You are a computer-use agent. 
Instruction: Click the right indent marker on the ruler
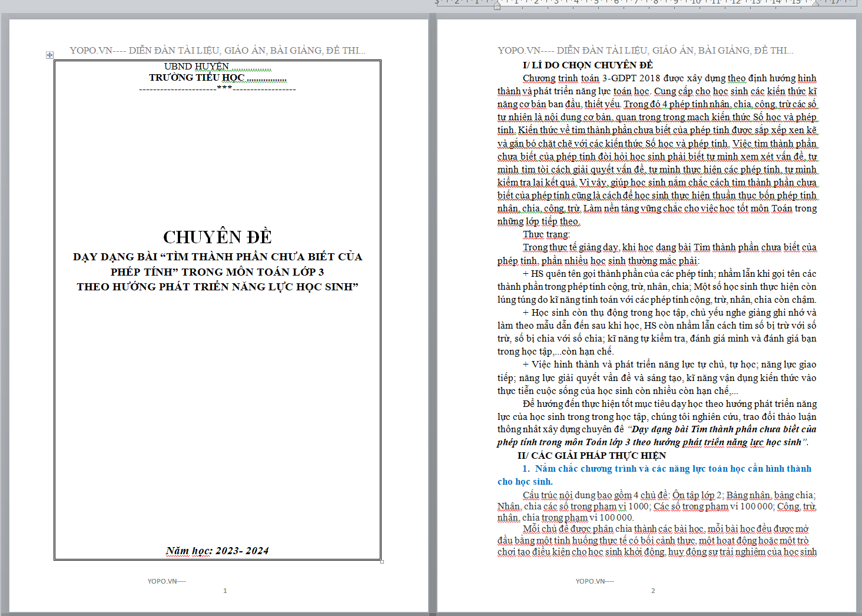815,4
